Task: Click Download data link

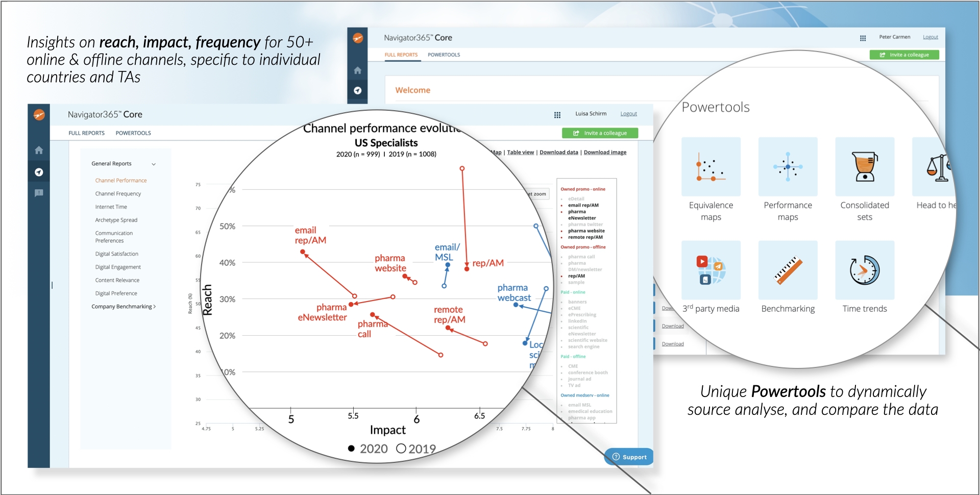Action: [x=558, y=152]
